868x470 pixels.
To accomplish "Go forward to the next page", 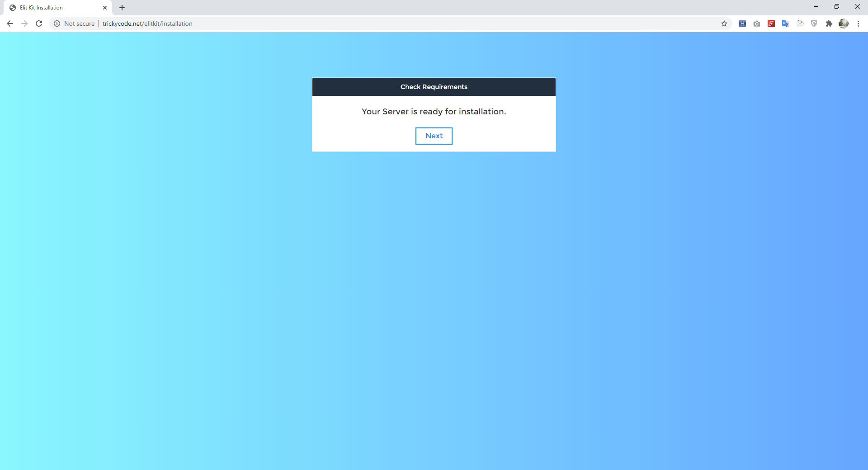I will pos(24,23).
